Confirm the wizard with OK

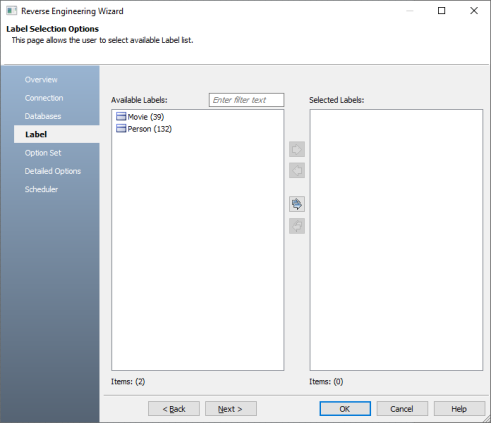point(345,409)
